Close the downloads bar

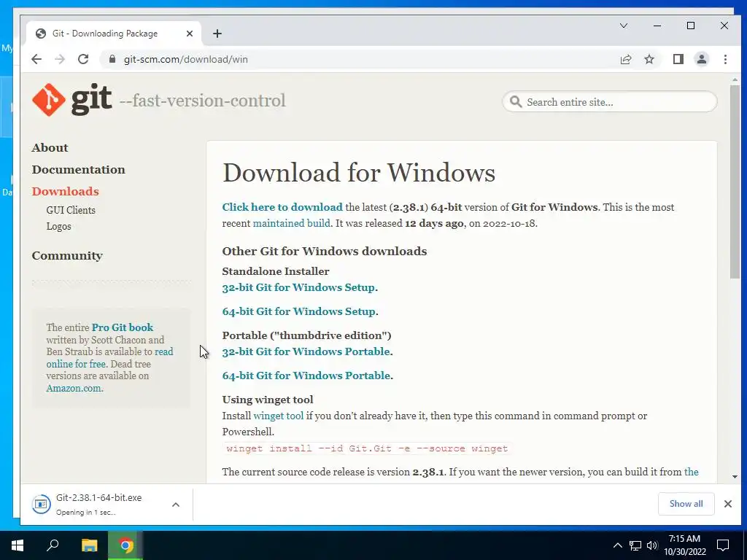728,504
